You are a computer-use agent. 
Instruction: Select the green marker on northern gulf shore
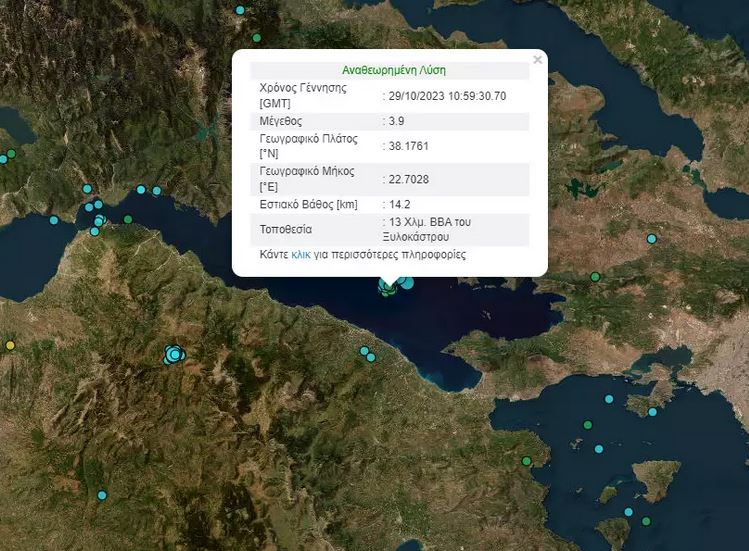(x=127, y=219)
